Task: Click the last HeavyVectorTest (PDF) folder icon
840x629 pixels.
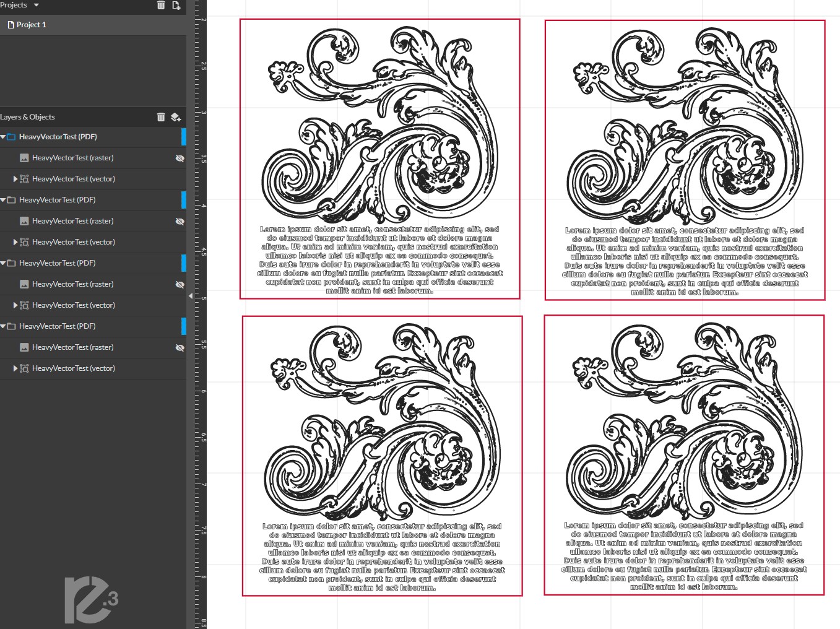Action: 11,326
